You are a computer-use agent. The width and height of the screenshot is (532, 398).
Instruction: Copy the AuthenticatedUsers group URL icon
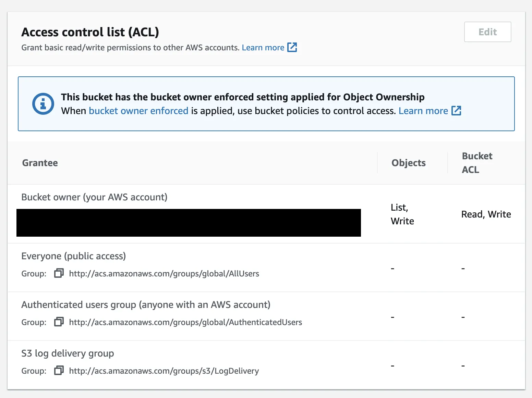[x=59, y=322]
